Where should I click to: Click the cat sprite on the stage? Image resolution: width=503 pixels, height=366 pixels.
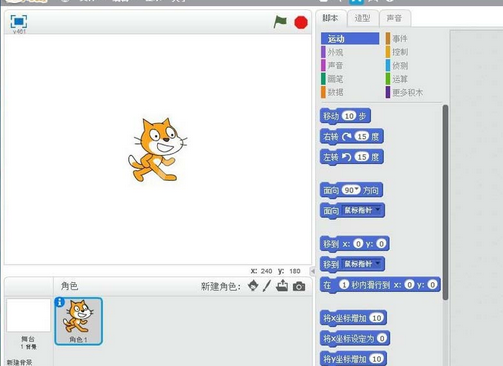coord(157,149)
